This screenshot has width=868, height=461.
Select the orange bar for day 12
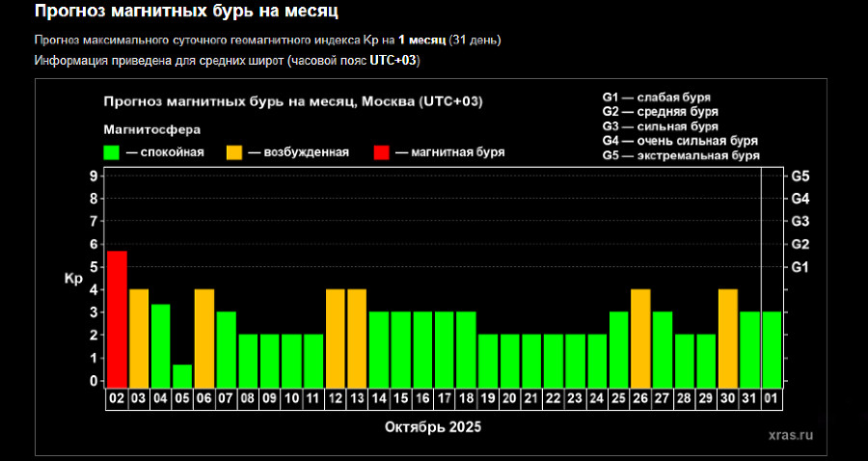click(335, 338)
